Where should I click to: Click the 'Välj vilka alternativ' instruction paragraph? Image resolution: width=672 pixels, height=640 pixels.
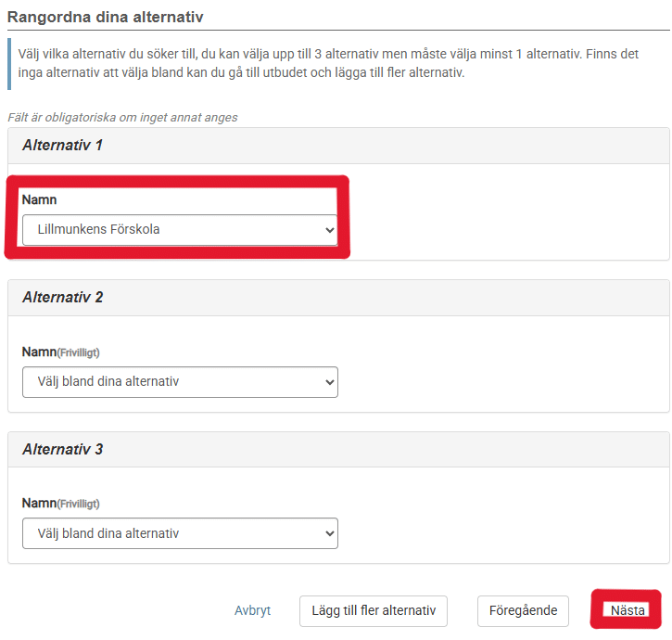coord(328,63)
